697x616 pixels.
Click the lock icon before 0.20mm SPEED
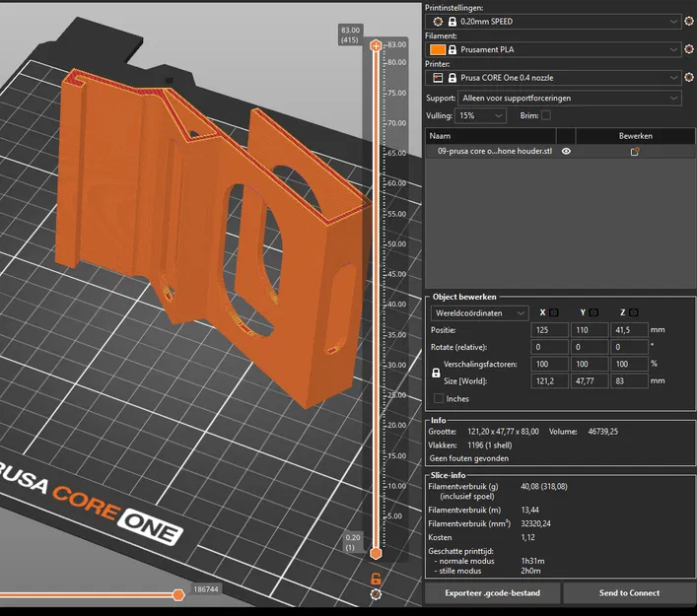453,22
